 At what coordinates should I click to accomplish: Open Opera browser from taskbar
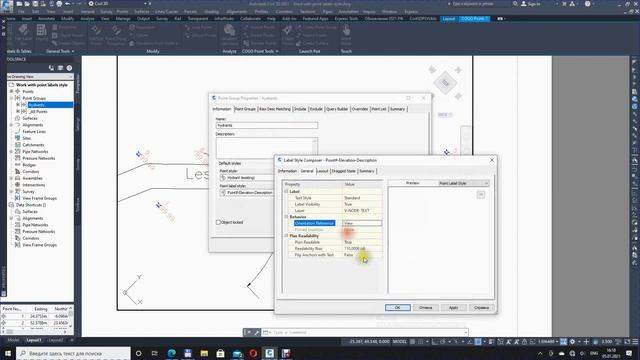click(253, 353)
